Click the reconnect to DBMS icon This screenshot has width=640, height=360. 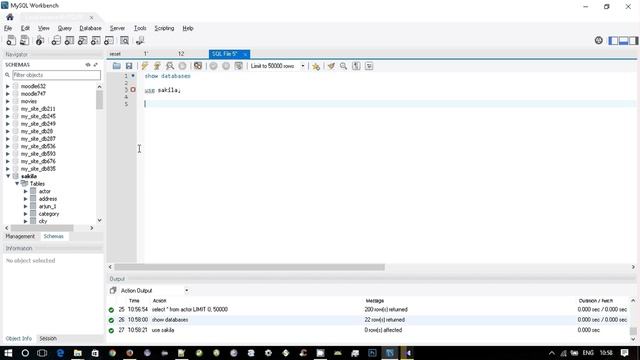coord(140,40)
